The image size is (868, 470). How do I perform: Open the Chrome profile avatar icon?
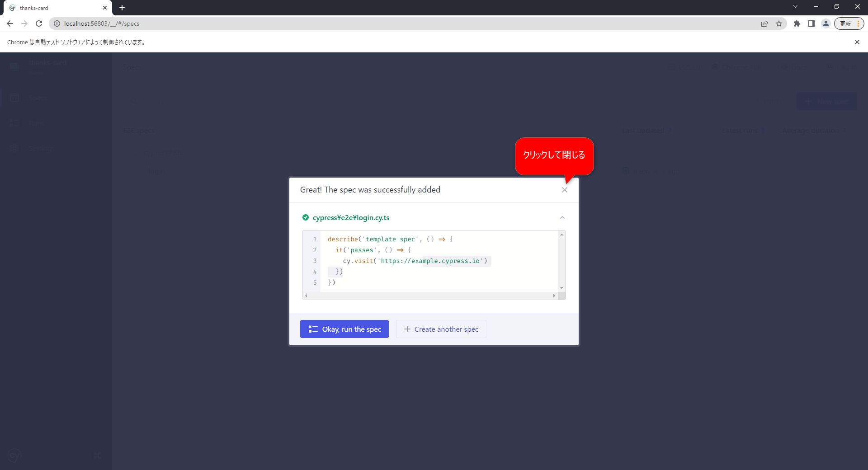pyautogui.click(x=826, y=23)
